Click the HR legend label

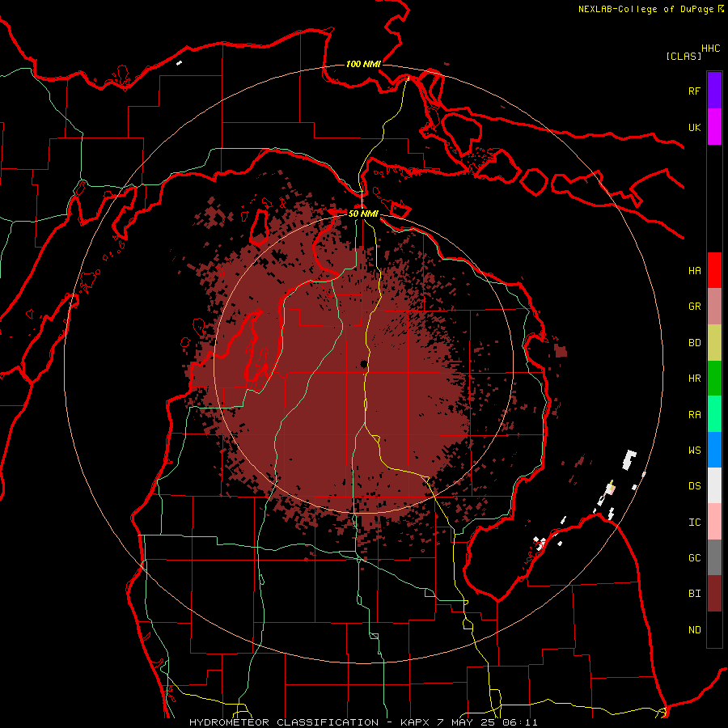[x=694, y=379]
